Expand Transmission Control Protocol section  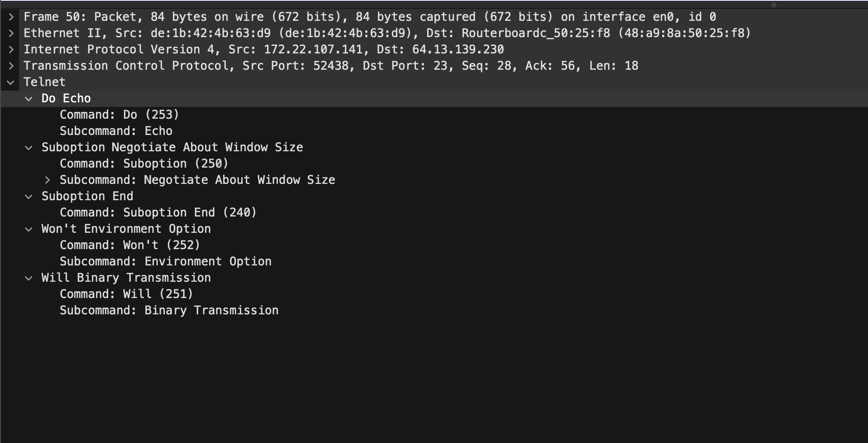[x=11, y=66]
